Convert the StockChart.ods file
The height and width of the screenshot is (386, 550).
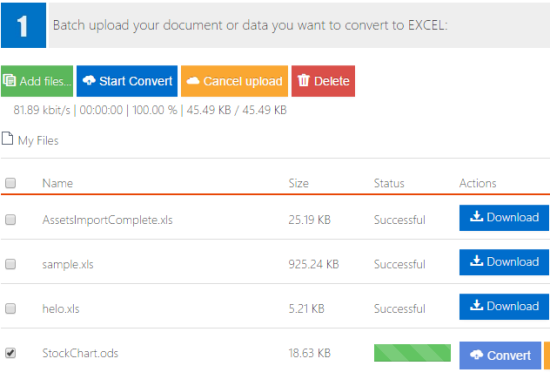[x=500, y=355]
